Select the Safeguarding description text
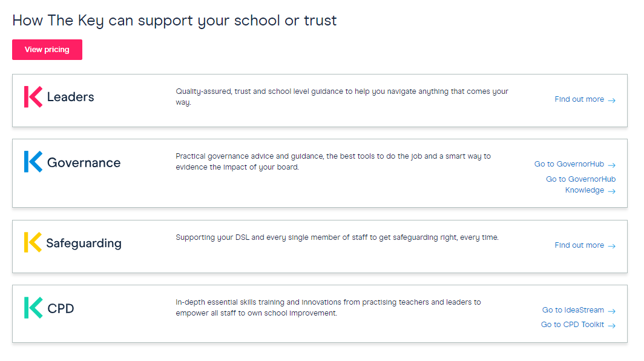Viewport: 644px width, 361px height. click(337, 237)
